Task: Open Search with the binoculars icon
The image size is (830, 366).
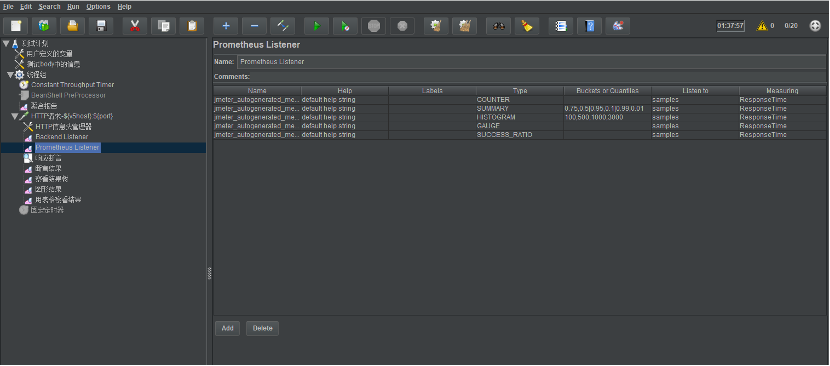Action: pyautogui.click(x=499, y=26)
